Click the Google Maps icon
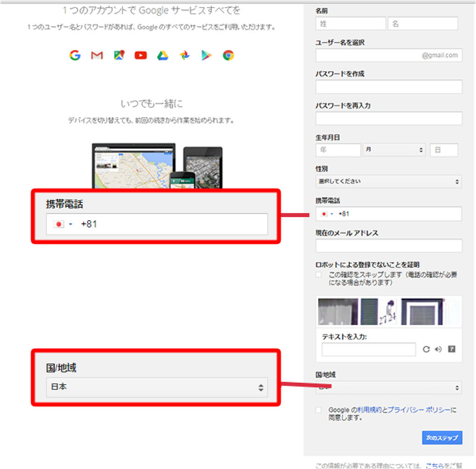476x469 pixels. (x=119, y=56)
